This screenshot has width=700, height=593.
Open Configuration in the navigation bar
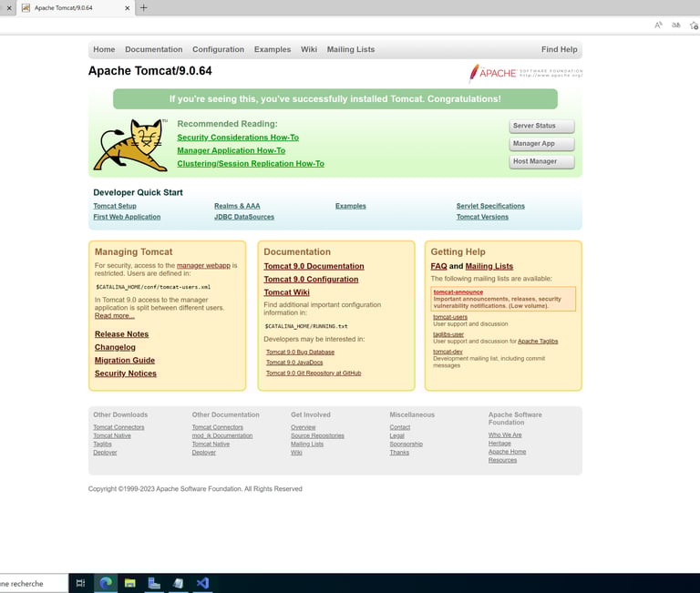pos(219,49)
